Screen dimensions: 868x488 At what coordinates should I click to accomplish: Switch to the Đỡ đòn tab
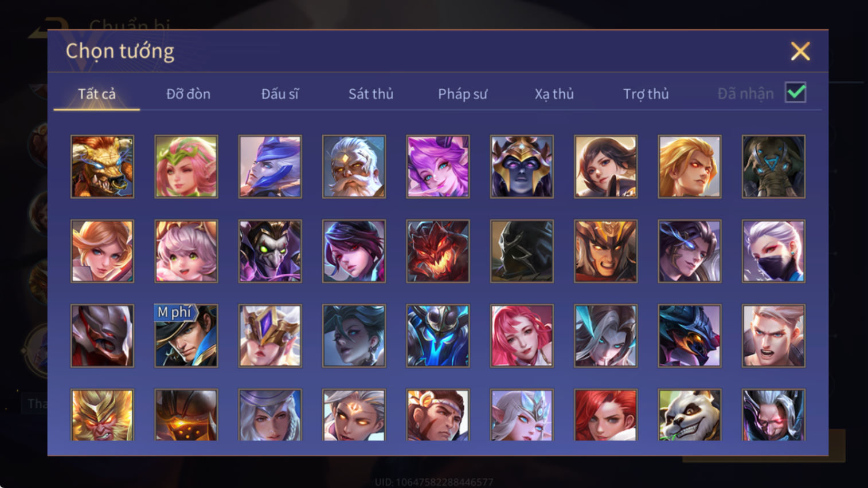188,94
